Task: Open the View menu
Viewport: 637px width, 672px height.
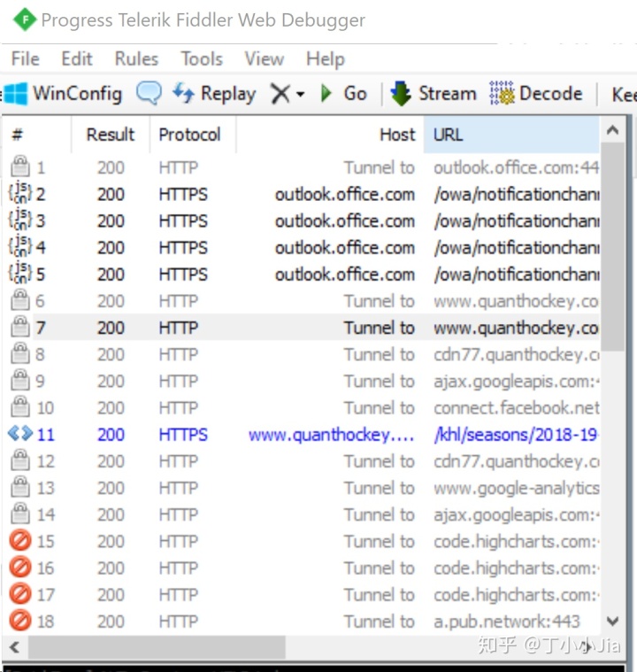Action: [264, 58]
